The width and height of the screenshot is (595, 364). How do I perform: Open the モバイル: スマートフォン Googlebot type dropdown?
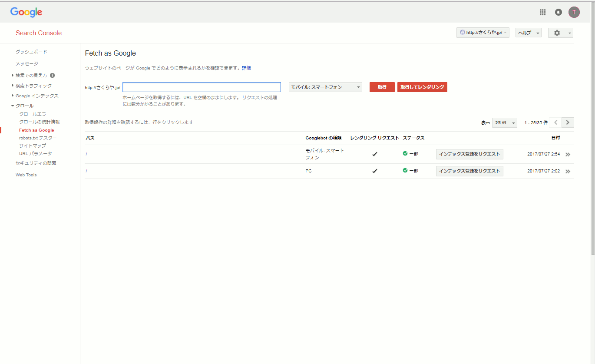(x=325, y=87)
